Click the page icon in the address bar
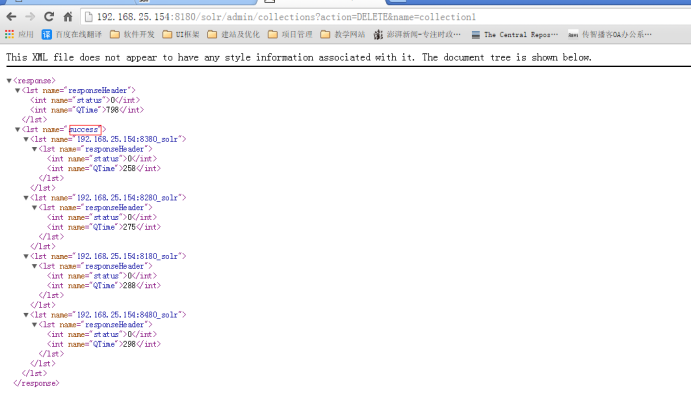This screenshot has width=691, height=417. click(x=89, y=17)
